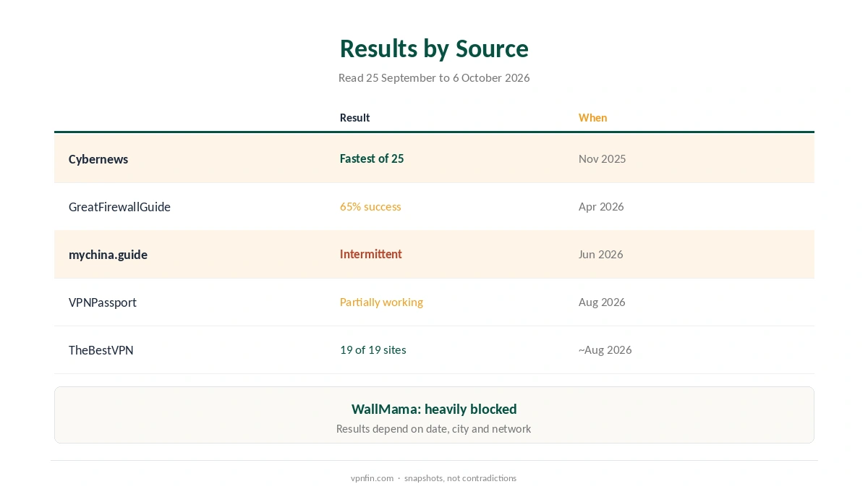Click the 'Result' column header

click(x=354, y=117)
